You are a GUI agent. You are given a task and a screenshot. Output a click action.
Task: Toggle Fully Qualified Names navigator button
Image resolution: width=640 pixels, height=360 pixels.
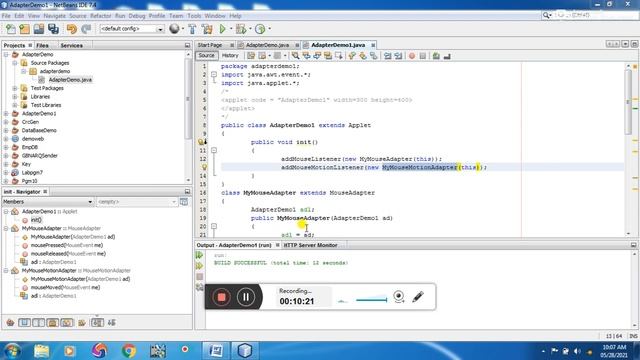(x=82, y=323)
